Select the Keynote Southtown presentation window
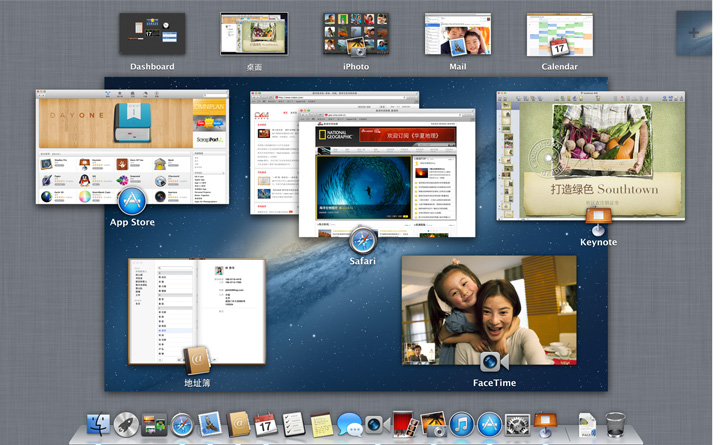720x445 pixels. click(590, 155)
